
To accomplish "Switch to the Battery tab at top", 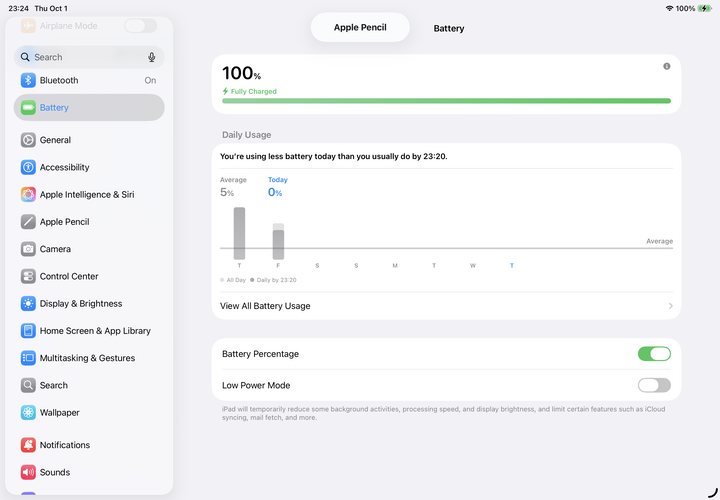I will tap(449, 28).
